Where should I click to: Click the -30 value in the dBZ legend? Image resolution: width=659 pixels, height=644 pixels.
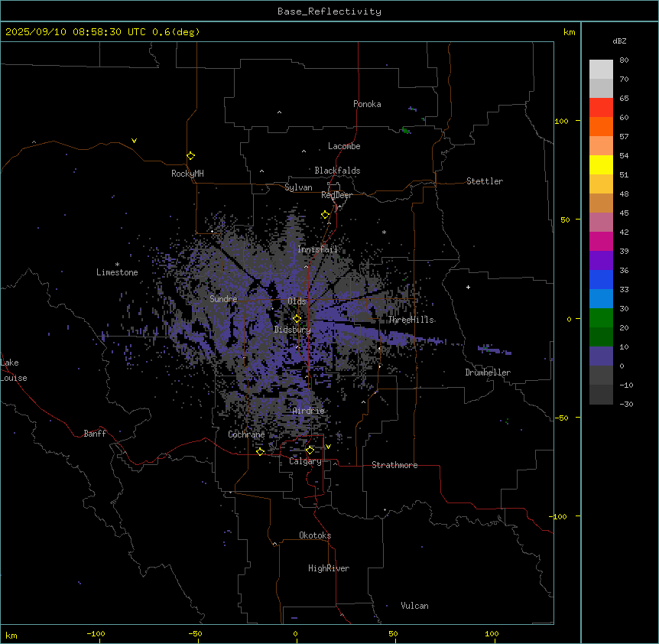626,404
